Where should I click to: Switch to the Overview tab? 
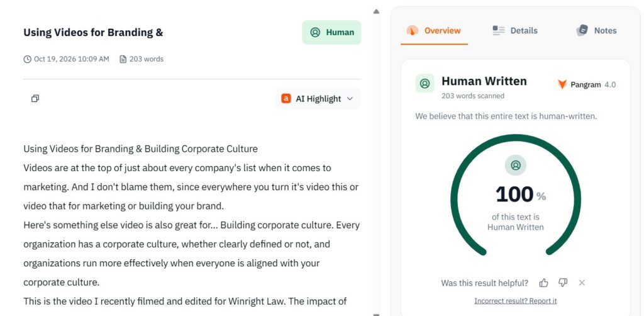pyautogui.click(x=434, y=31)
